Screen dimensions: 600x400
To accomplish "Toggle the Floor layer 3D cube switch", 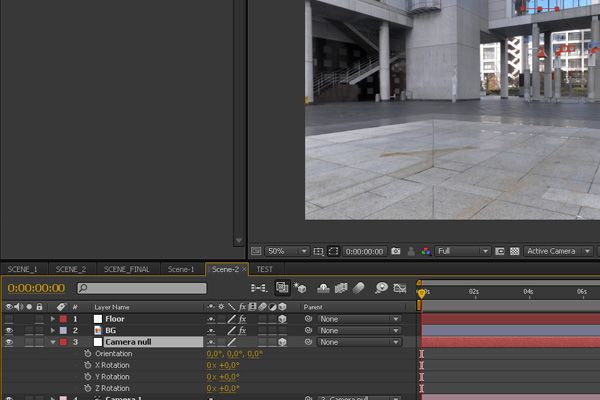I will pyautogui.click(x=282, y=319).
